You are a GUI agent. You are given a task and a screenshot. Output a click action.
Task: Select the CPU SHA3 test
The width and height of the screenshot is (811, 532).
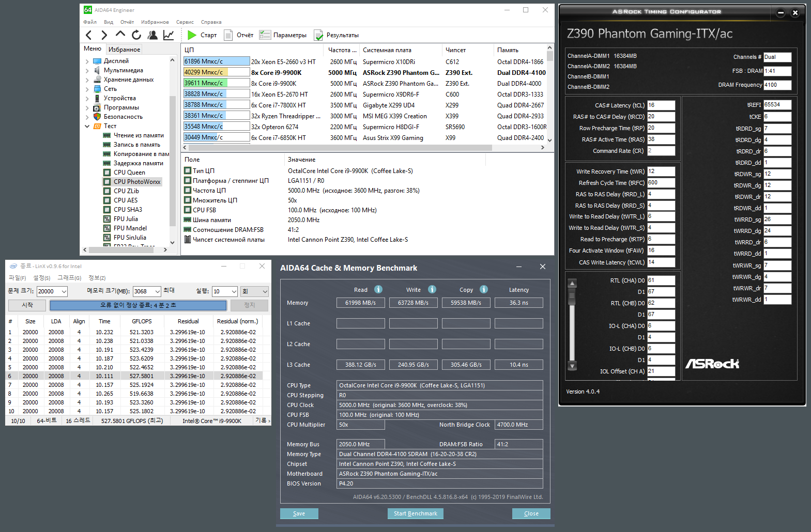click(128, 210)
